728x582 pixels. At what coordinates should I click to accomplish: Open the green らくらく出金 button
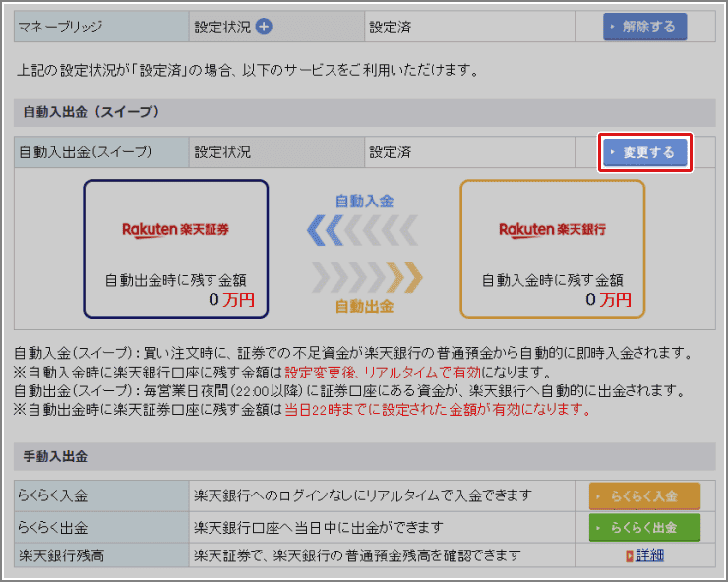tap(644, 527)
